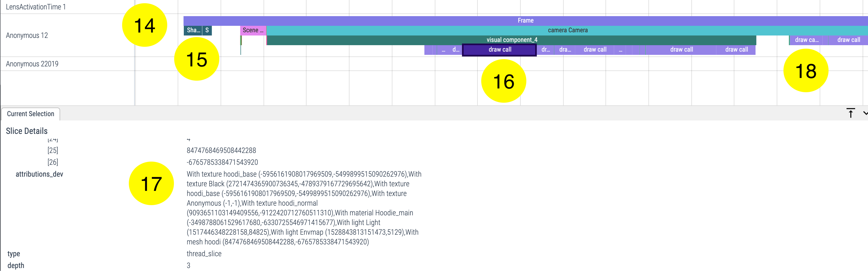
Task: Click the small 'S' slice
Action: click(x=207, y=30)
